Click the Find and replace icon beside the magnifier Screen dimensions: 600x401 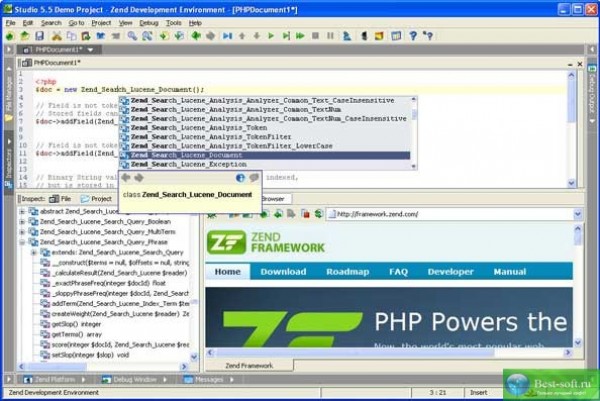[x=147, y=36]
